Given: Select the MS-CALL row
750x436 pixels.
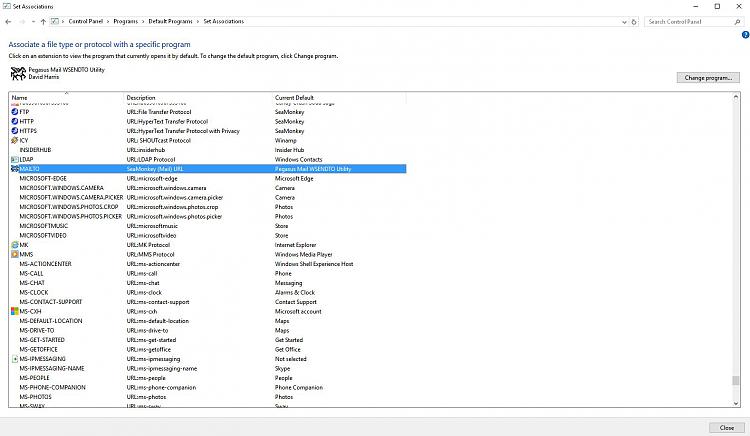Looking at the screenshot, I should pyautogui.click(x=208, y=273).
